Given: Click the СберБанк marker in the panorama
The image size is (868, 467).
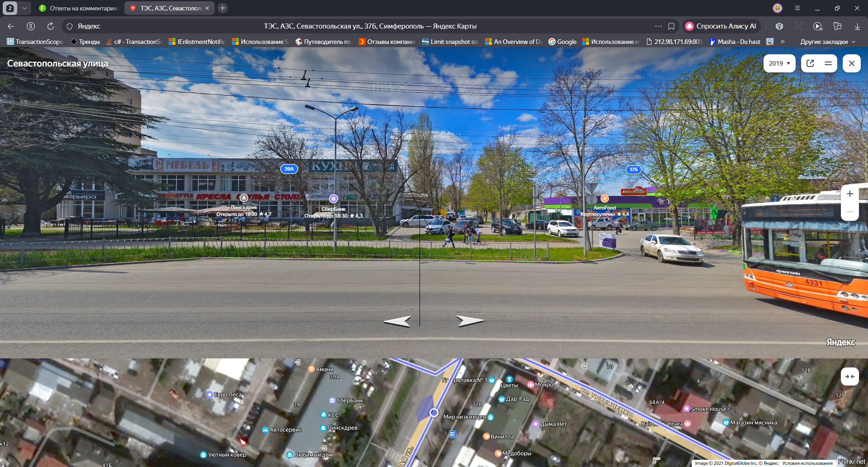Looking at the screenshot, I should [333, 199].
